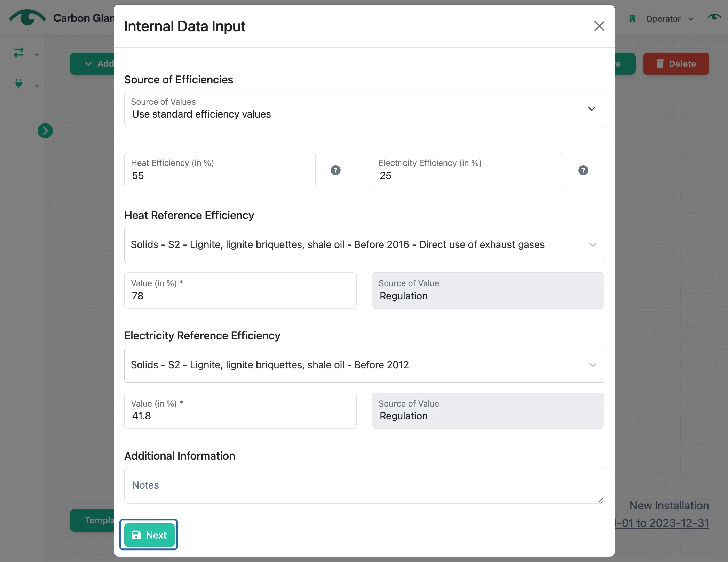This screenshot has height=562, width=728.
Task: Click the Template button behind dialog
Action: [92, 520]
